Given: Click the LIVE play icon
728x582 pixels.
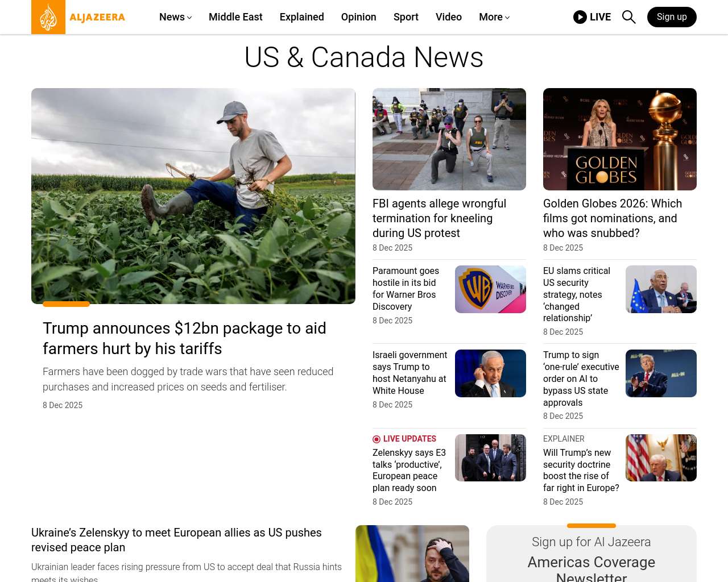Looking at the screenshot, I should point(580,17).
